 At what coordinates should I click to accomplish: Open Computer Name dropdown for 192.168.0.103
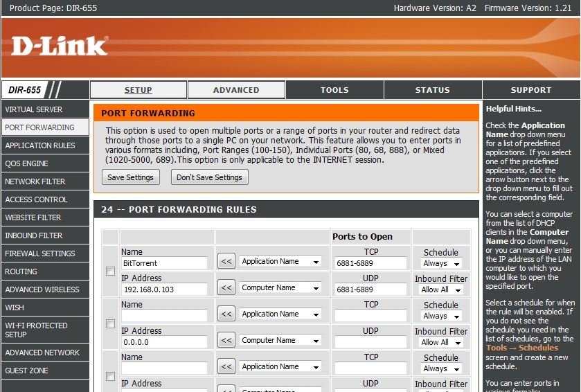tap(280, 287)
